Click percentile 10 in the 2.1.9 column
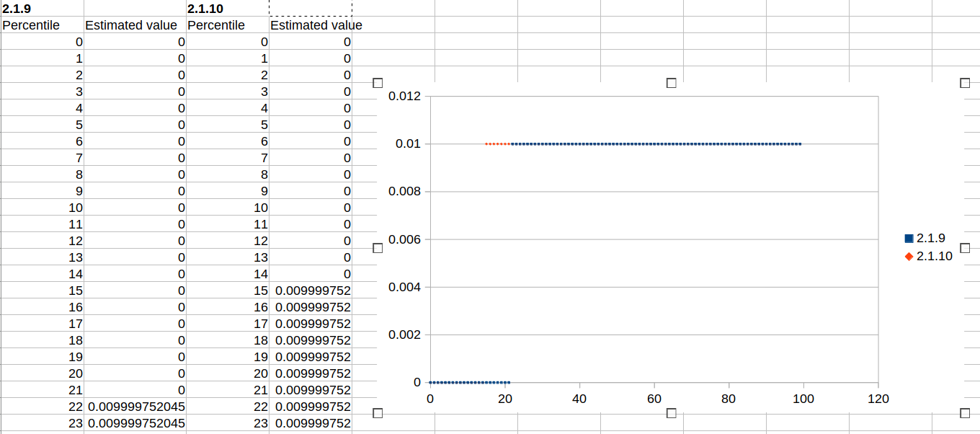This screenshot has width=980, height=434. tap(42, 208)
